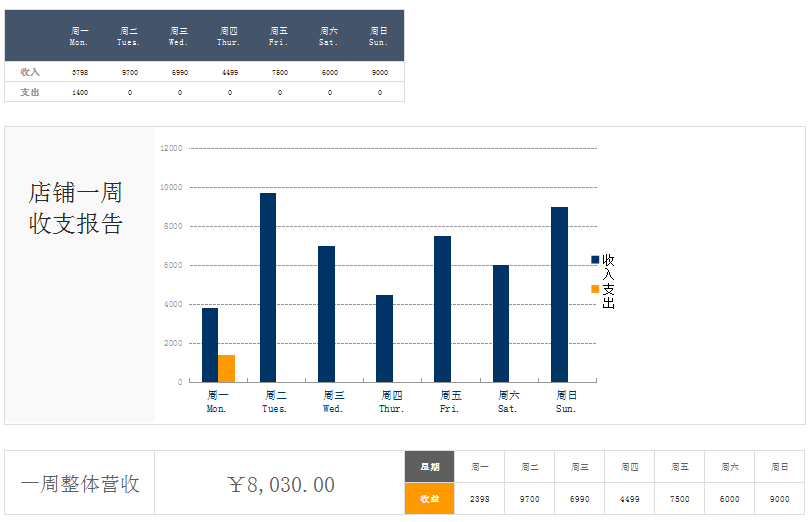Click the 支出 row label in top table
This screenshot has height=522, width=810.
coord(30,92)
